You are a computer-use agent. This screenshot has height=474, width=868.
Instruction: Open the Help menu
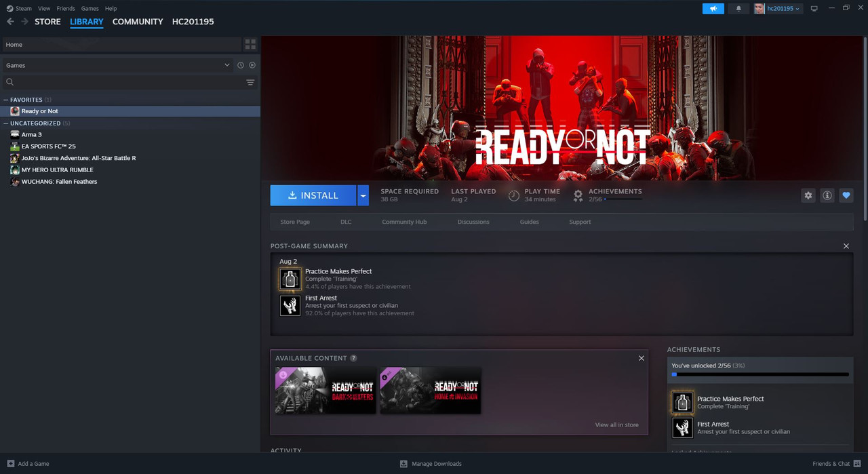click(111, 8)
